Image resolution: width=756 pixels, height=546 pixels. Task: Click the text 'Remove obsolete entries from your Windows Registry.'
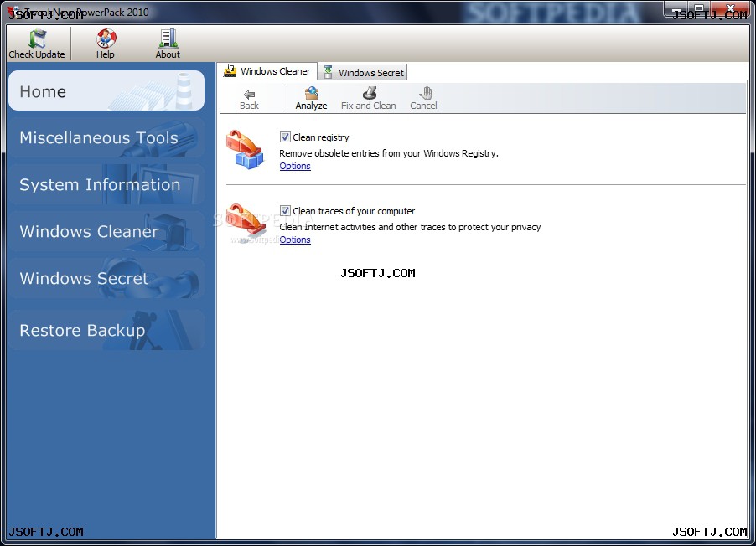tap(389, 153)
